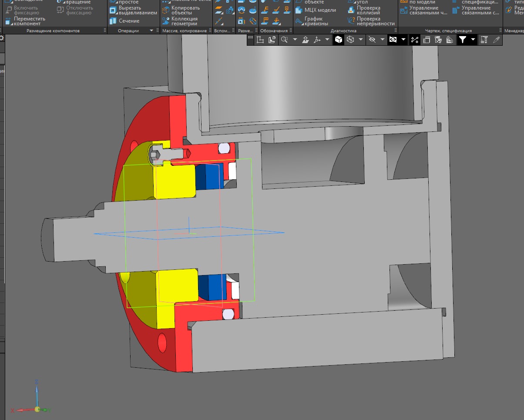Screen dimensions: 524x420
Task: Expand the Операции panel dropdown arrow
Action: pyautogui.click(x=151, y=31)
